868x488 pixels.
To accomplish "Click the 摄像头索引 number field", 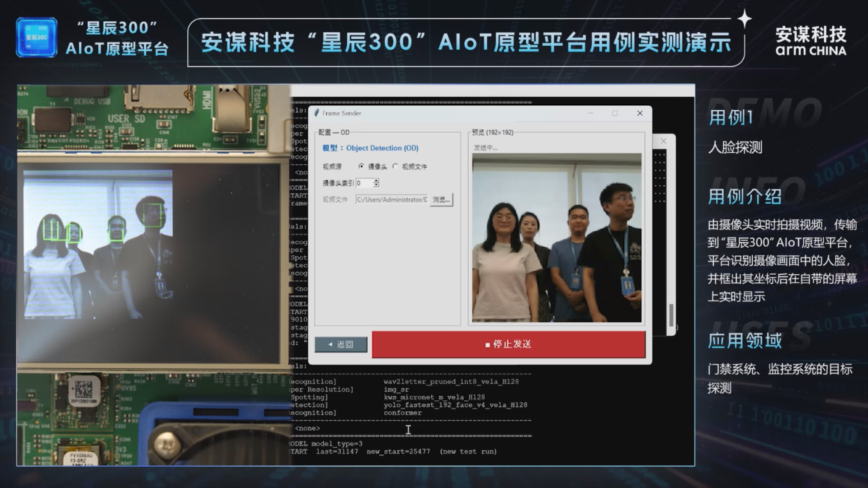I will (x=364, y=183).
